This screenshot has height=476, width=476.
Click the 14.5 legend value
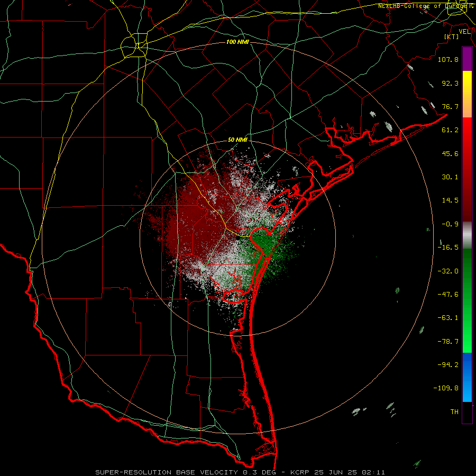click(450, 200)
